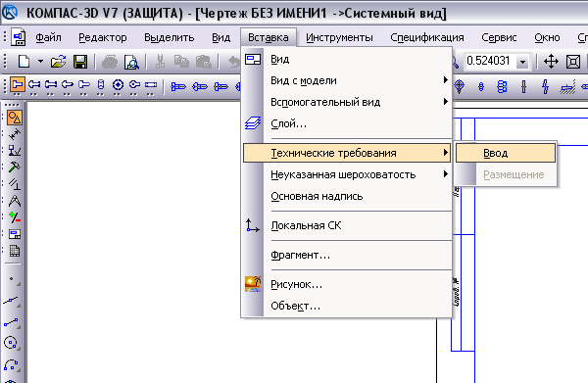Choose Слой... in the Вставка menu
This screenshot has height=383, width=588.
tap(347, 123)
